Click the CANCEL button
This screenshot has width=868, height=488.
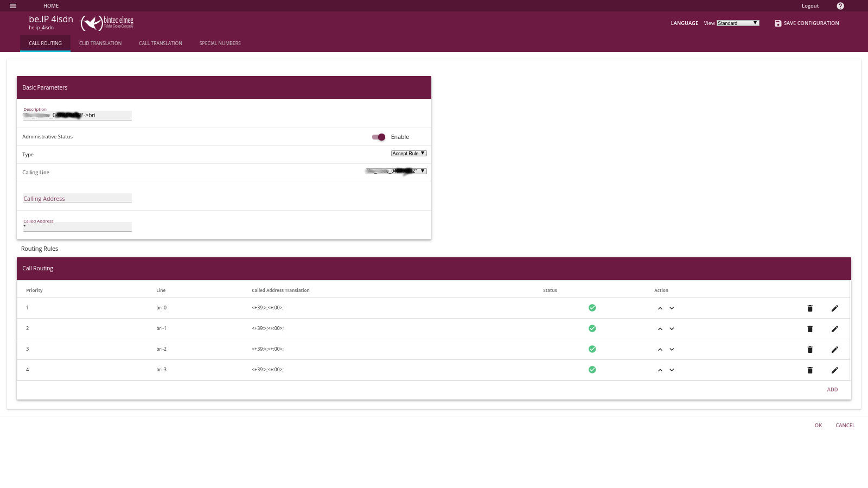[845, 426]
